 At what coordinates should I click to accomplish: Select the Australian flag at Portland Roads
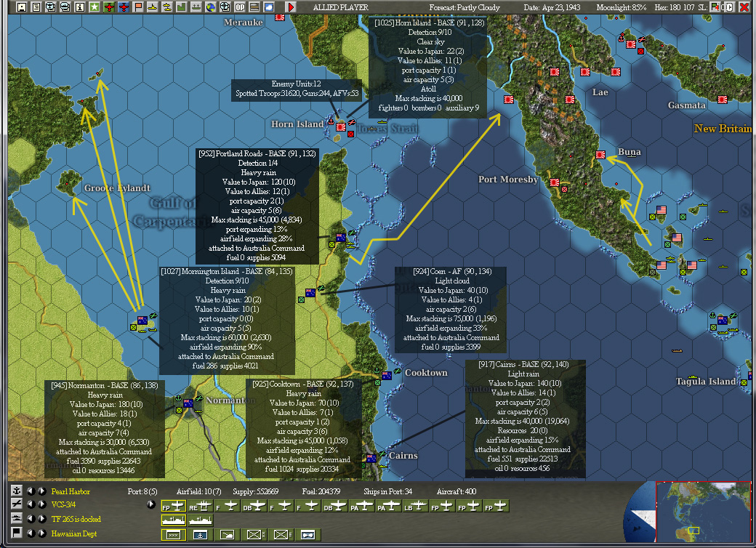(x=341, y=237)
